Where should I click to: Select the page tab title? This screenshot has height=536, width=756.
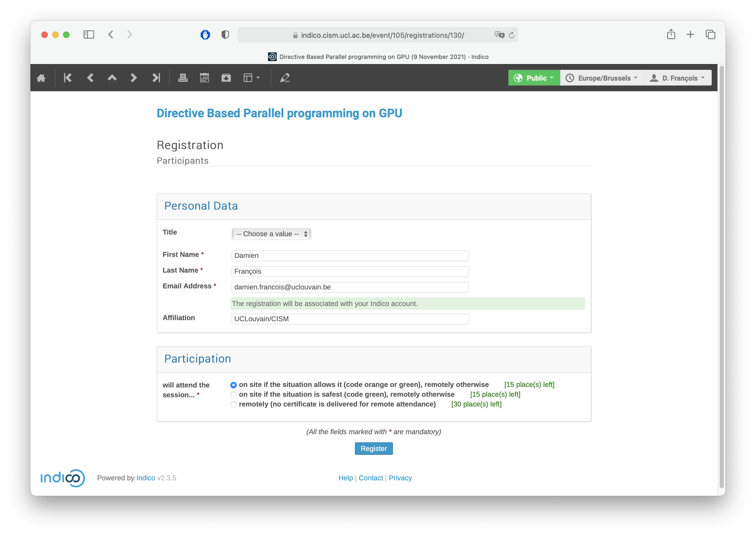384,57
